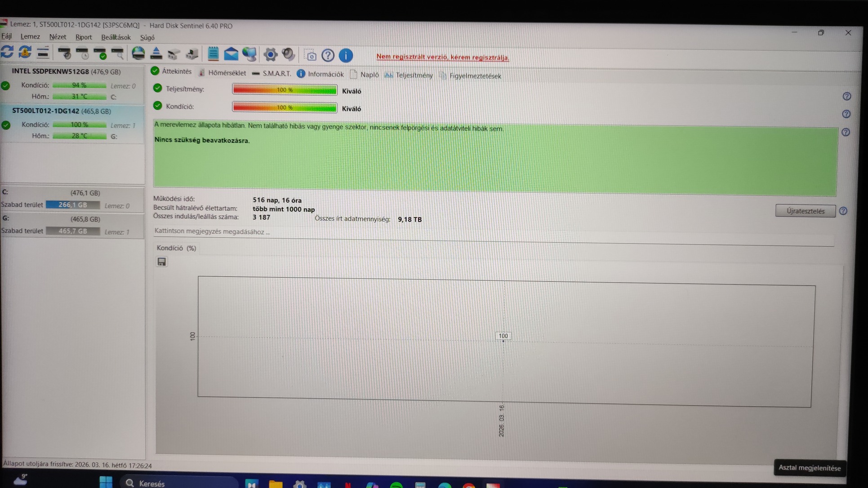Click the Újratesztelés button
This screenshot has width=868, height=488.
(x=805, y=211)
